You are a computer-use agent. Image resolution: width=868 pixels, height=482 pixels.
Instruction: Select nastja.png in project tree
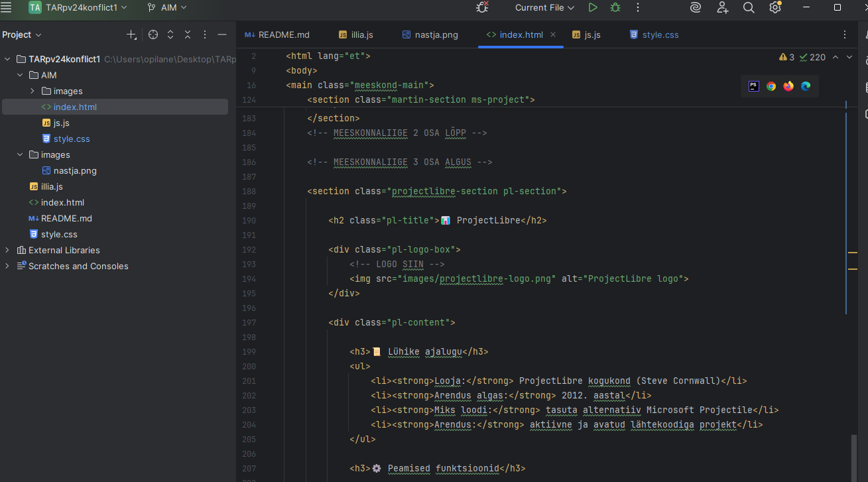(x=75, y=170)
